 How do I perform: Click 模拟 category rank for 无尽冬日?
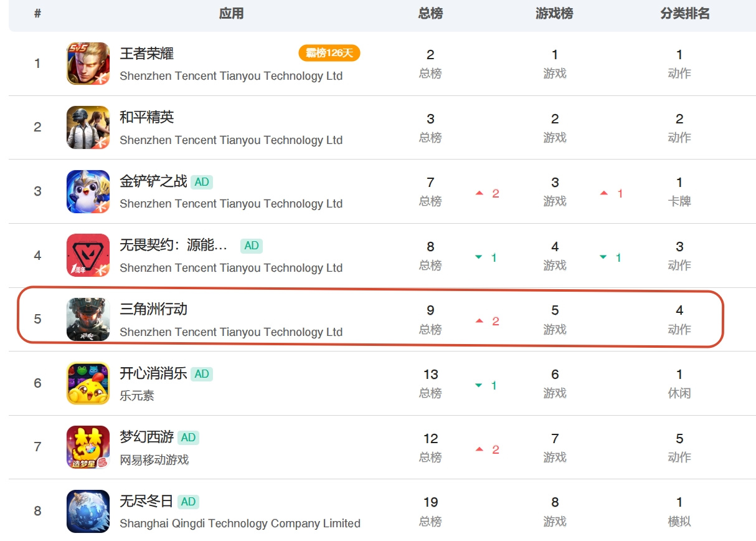[x=679, y=511]
